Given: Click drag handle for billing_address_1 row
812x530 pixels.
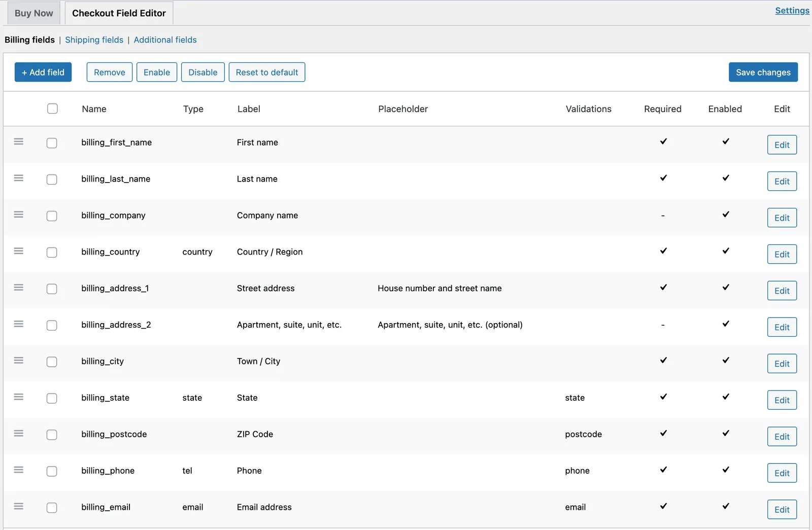Looking at the screenshot, I should tap(19, 288).
